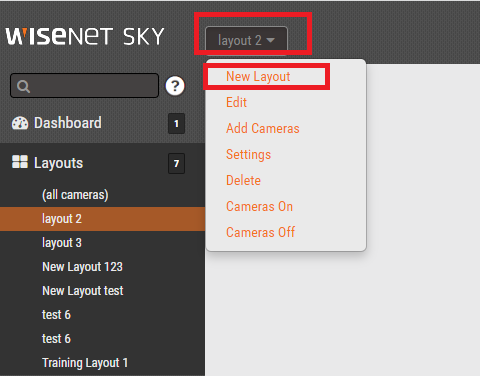The height and width of the screenshot is (376, 480).
Task: Click the search magnifier icon
Action: click(x=23, y=86)
